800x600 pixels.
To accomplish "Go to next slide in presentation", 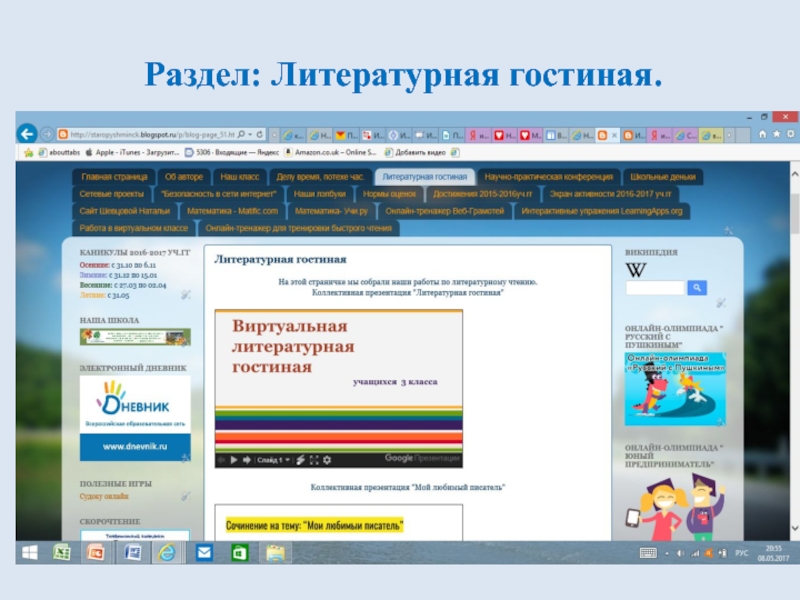I will point(247,460).
